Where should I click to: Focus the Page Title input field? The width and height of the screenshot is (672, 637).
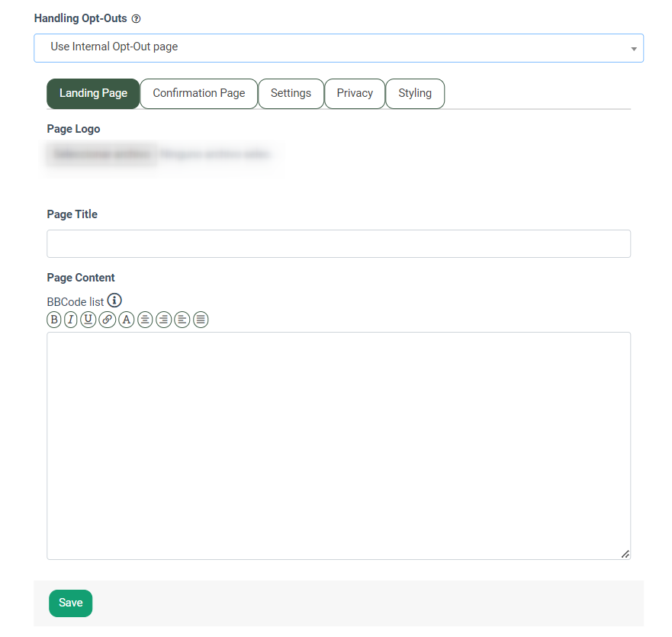(x=339, y=244)
